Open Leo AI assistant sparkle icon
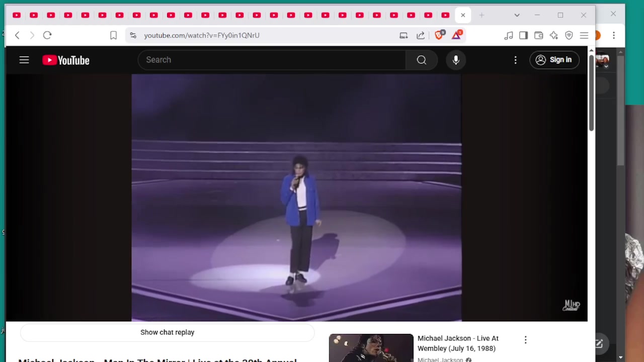Screen dimensions: 644x362 (x=554, y=35)
